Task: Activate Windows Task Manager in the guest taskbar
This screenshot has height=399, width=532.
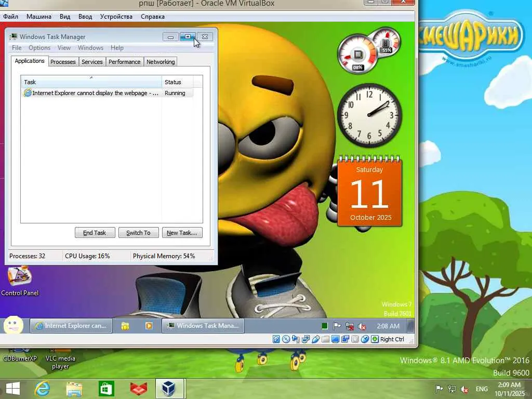Action: click(203, 326)
